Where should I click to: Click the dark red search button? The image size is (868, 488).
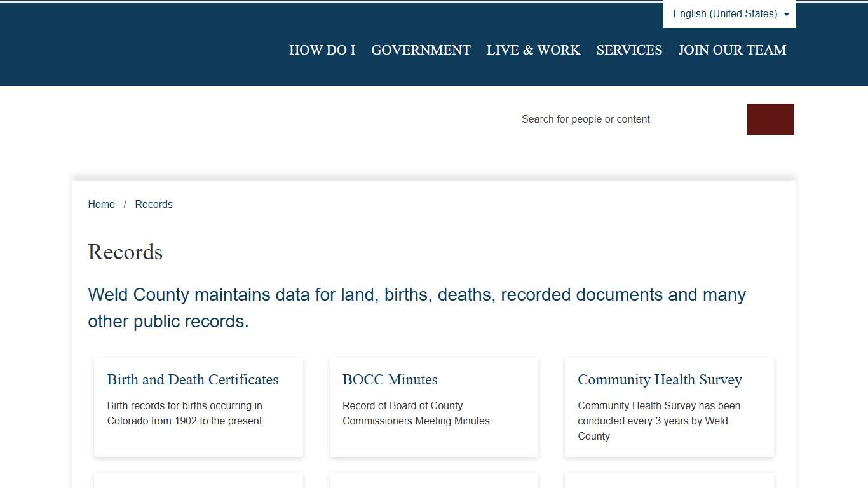(770, 119)
